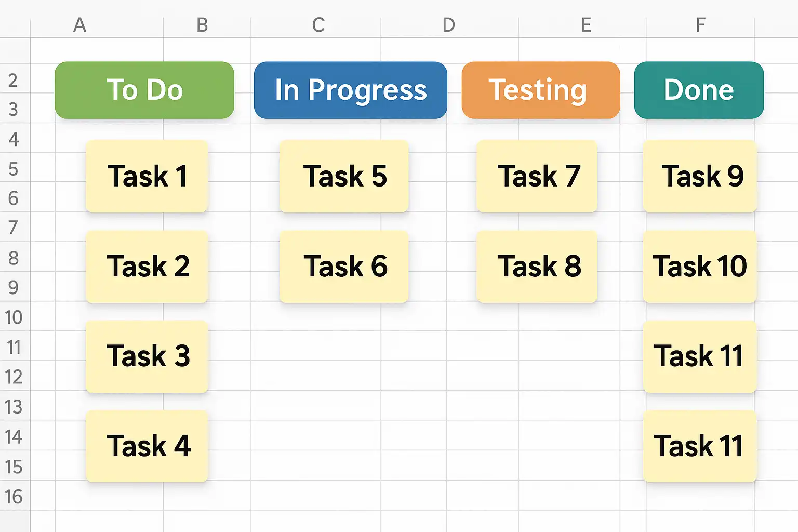The width and height of the screenshot is (798, 532).
Task: Click the Task 7 card
Action: click(537, 176)
